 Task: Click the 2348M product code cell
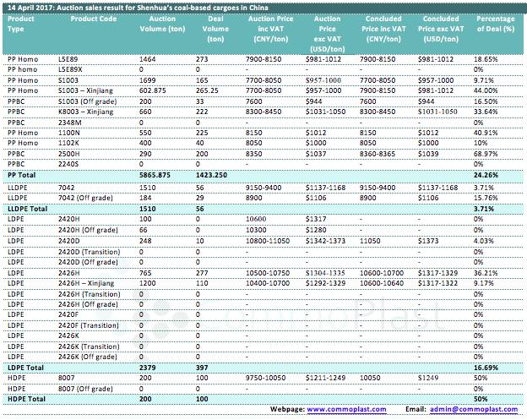point(70,121)
